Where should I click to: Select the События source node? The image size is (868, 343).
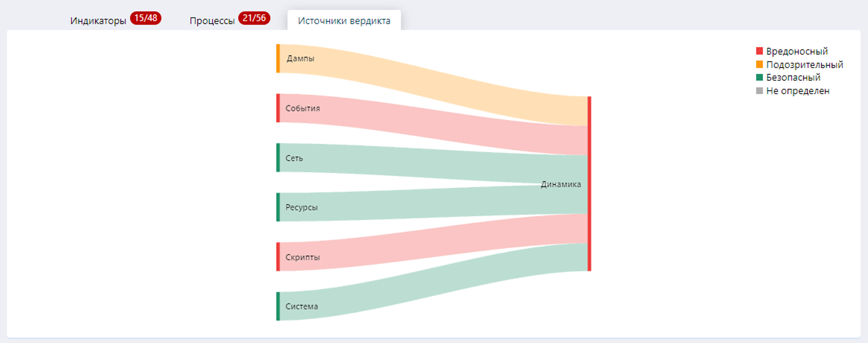pyautogui.click(x=278, y=108)
